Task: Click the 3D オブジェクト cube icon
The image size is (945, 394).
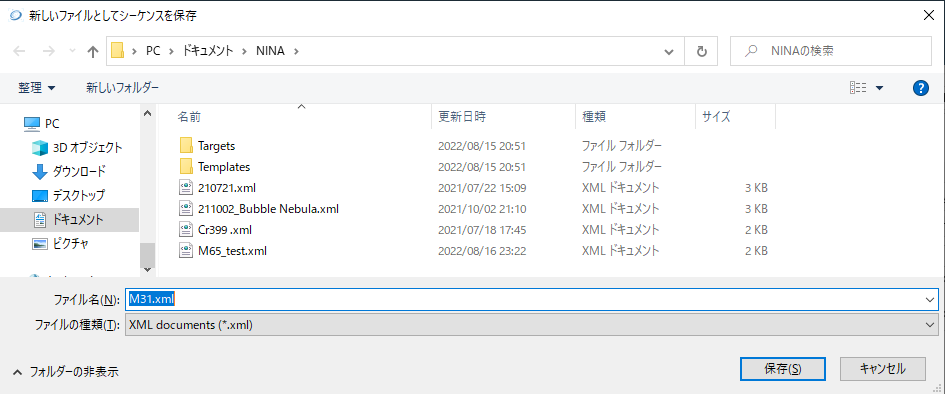Action: tap(39, 148)
